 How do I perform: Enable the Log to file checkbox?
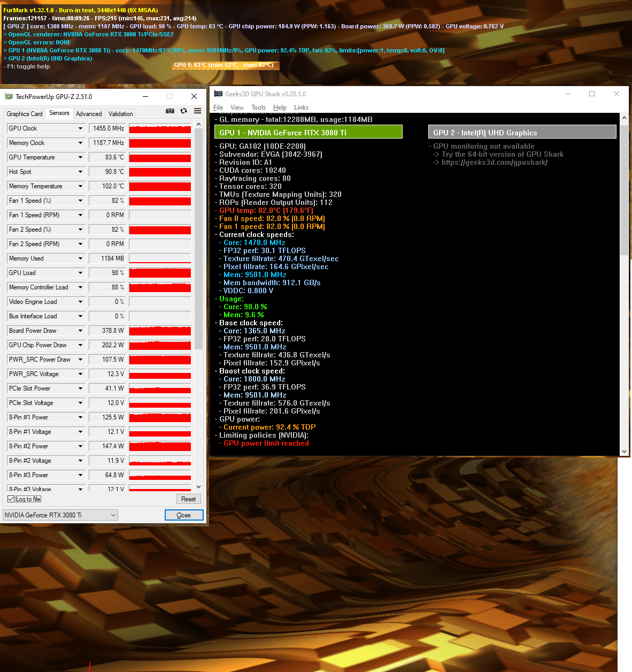[x=11, y=499]
